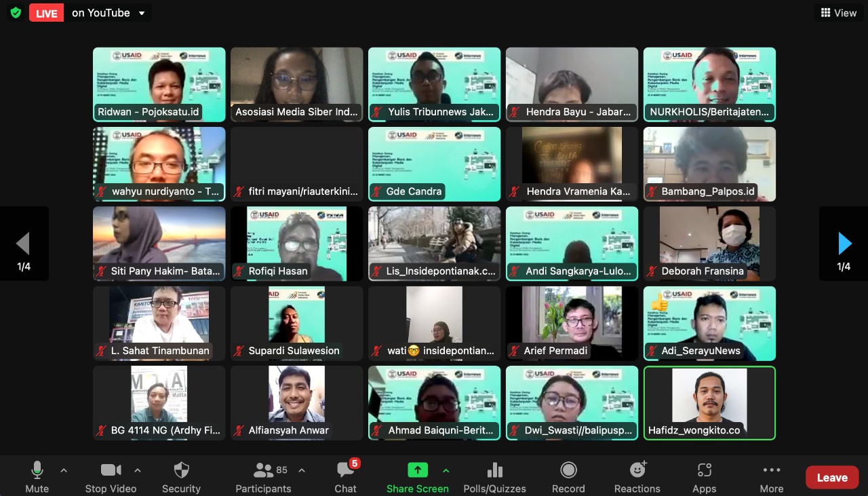868x496 pixels.
Task: Stop video with the camera button
Action: pos(111,477)
